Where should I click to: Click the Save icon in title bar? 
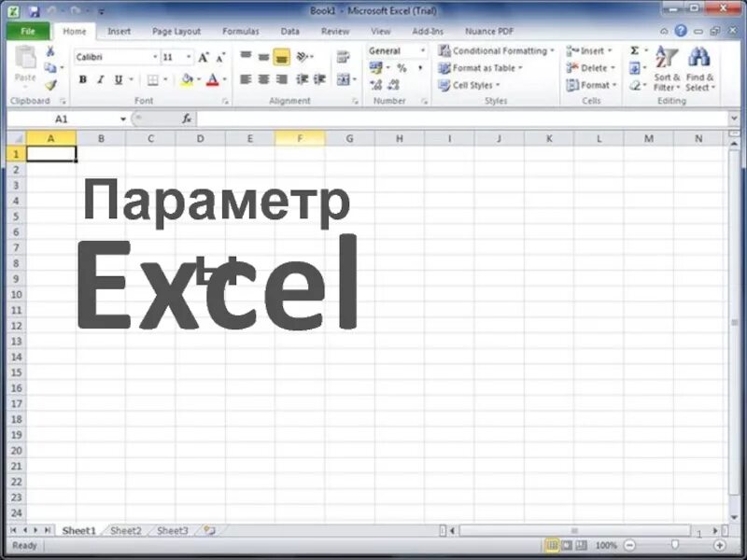tap(35, 11)
